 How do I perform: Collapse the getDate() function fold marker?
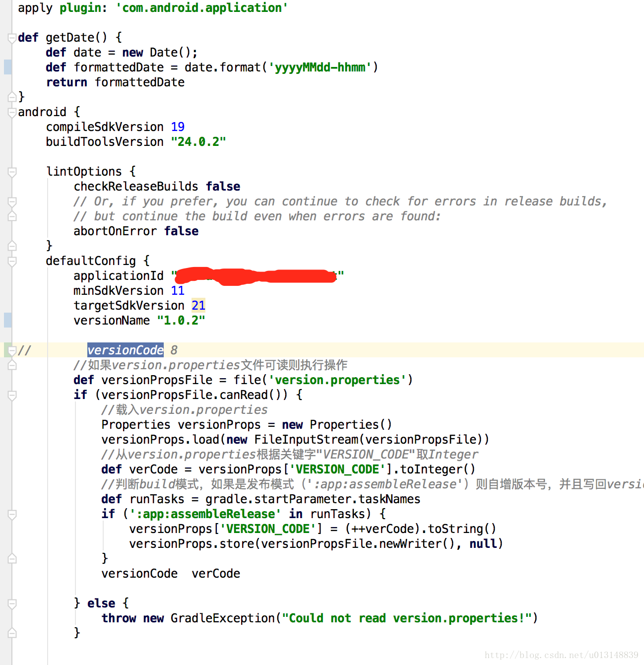click(x=12, y=38)
